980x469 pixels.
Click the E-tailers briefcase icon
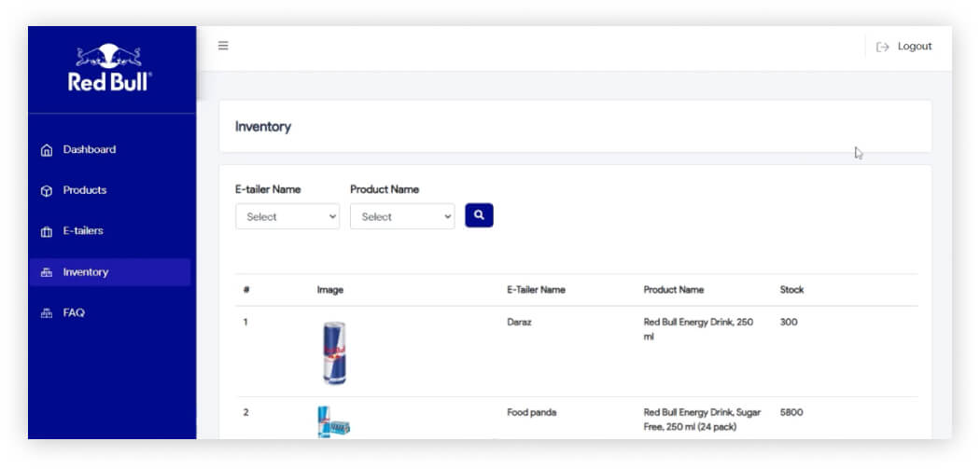[x=47, y=231]
